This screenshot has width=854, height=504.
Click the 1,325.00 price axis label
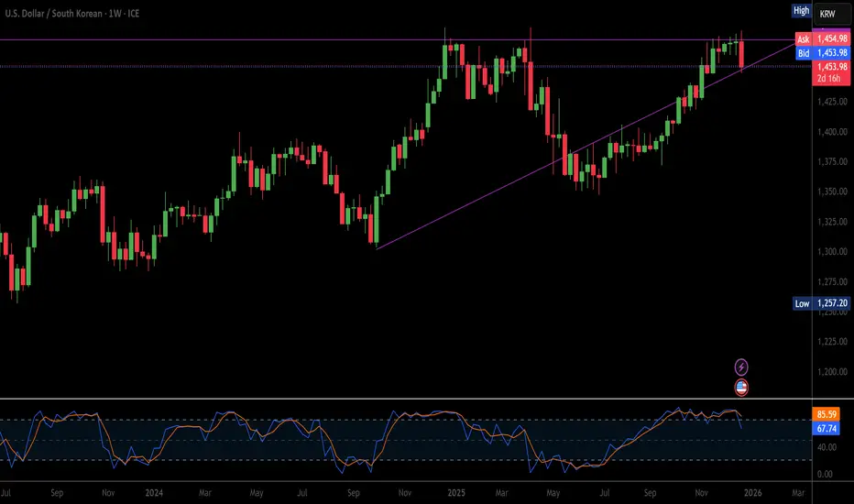tap(832, 222)
